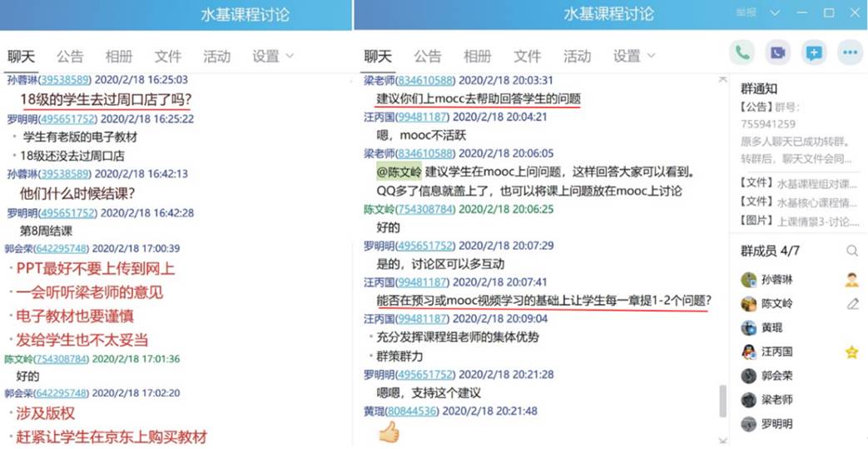
Task: Expand the 设置 dropdown in left window
Action: (273, 57)
